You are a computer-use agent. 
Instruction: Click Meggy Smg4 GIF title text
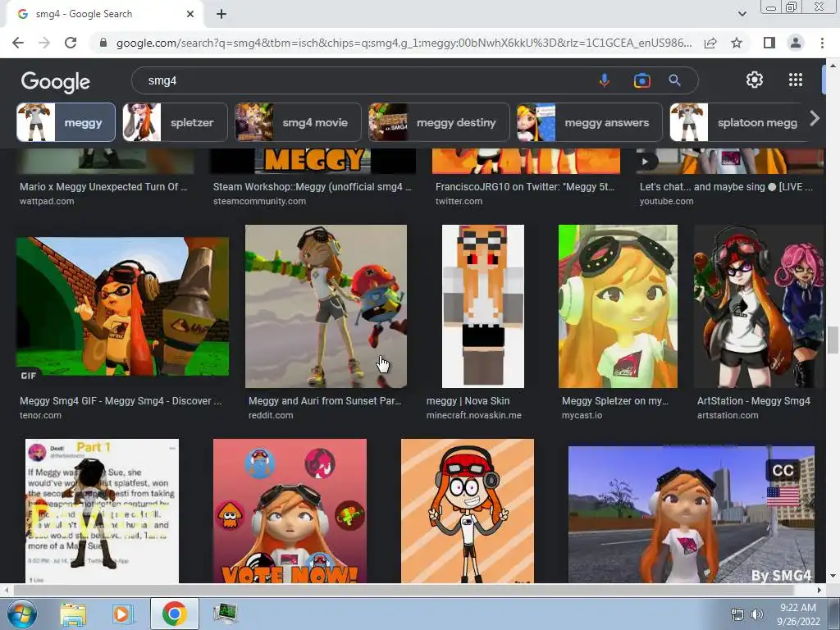[121, 400]
